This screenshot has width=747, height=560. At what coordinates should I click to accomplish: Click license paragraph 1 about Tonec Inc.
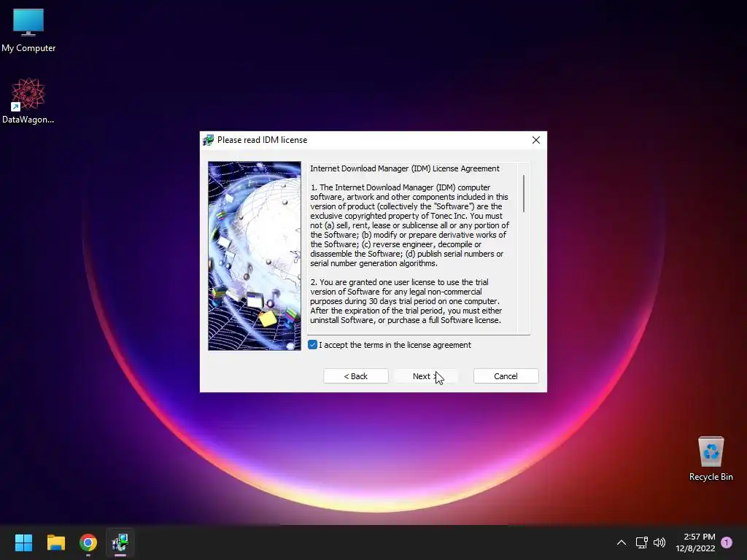[x=410, y=225]
